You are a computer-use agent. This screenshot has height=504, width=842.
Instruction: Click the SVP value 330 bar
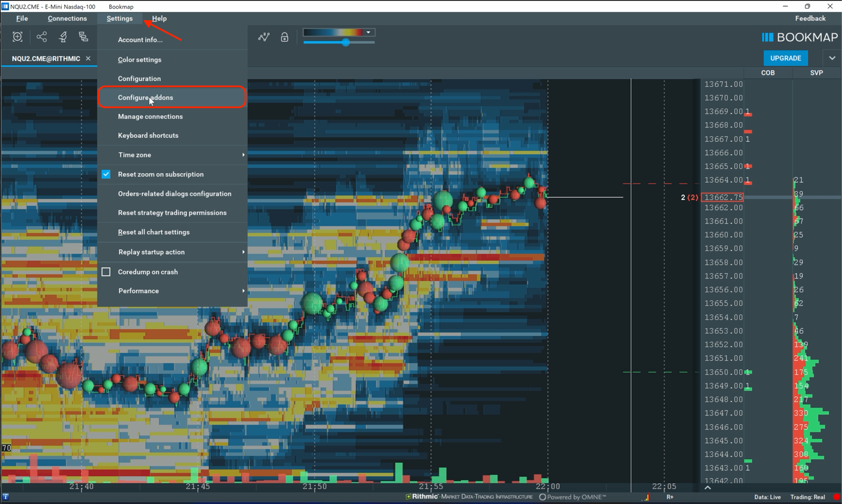[811, 413]
